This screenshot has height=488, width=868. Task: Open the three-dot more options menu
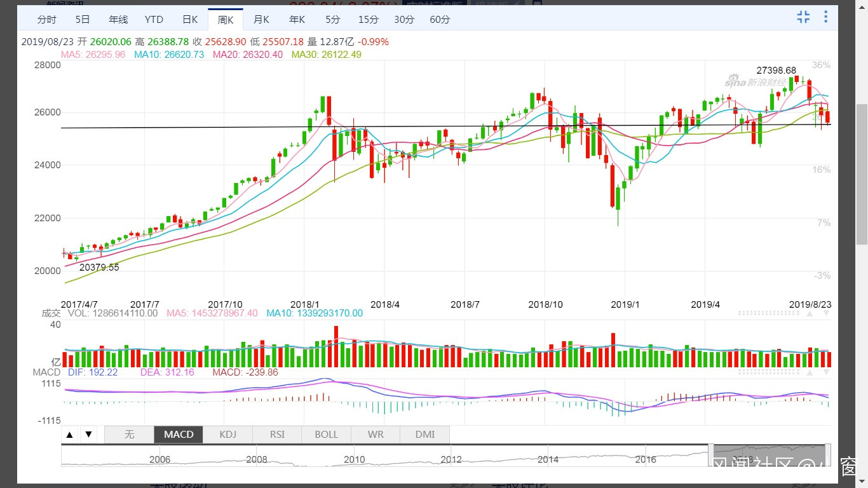[x=826, y=17]
